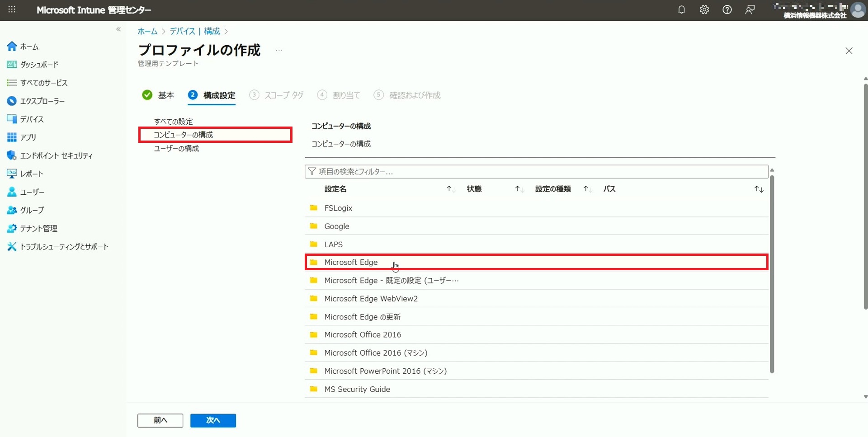This screenshot has width=868, height=437.
Task: Select ユーザーの構成 in settings tree
Action: 176,148
